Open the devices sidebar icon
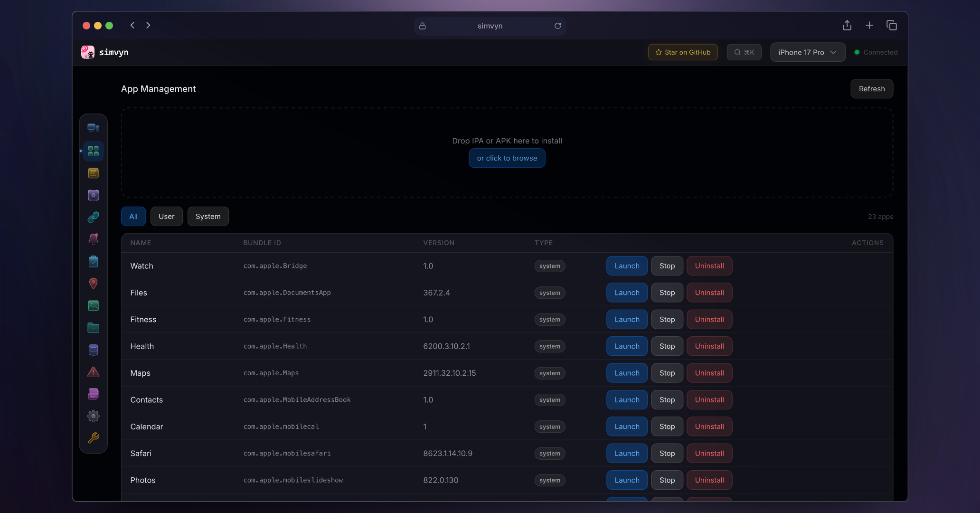 (93, 127)
